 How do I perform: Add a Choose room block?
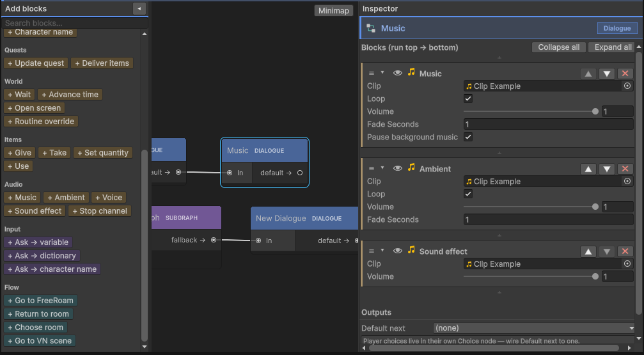coord(35,327)
